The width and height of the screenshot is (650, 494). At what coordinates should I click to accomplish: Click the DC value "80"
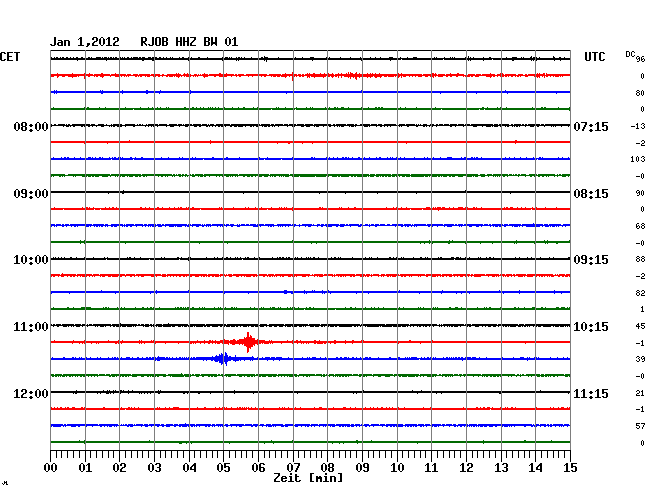[x=640, y=93]
